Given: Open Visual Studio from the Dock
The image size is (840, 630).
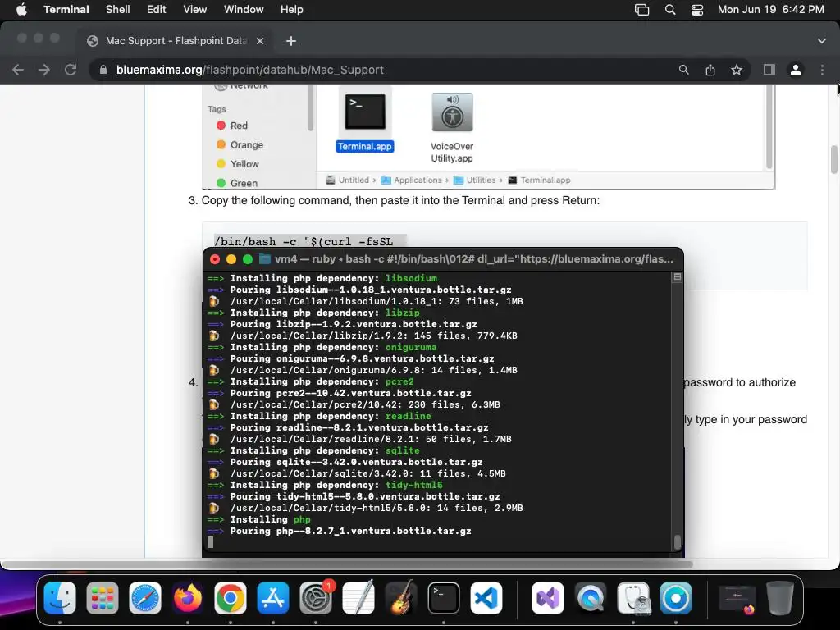Looking at the screenshot, I should coord(547,598).
